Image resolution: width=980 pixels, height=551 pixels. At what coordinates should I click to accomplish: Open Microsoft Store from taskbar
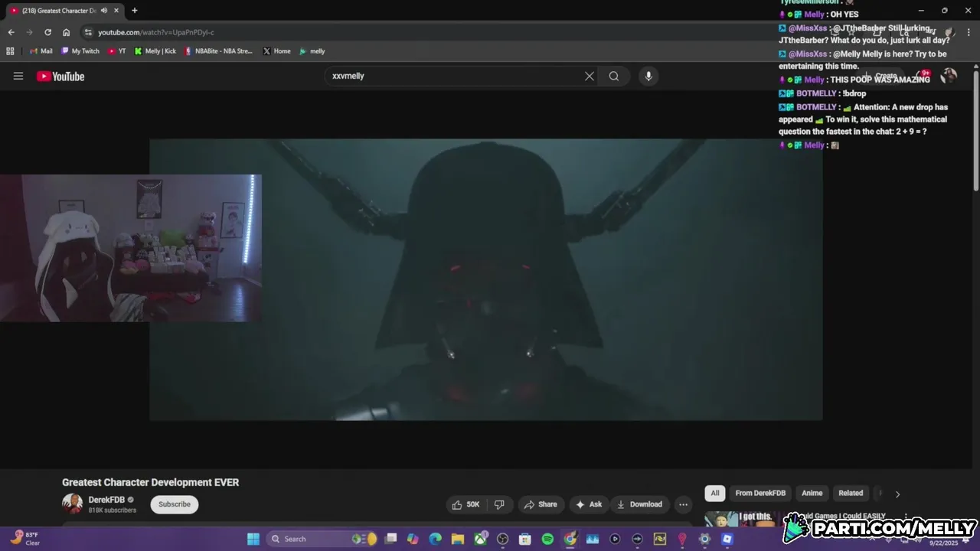pyautogui.click(x=524, y=539)
